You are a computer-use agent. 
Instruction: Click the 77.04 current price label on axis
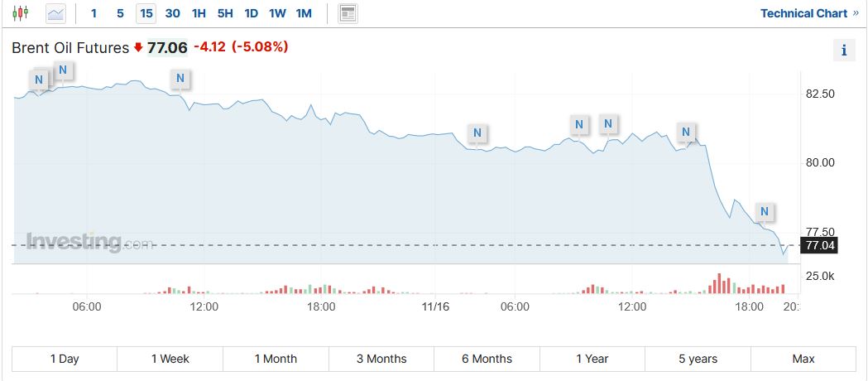(x=820, y=245)
